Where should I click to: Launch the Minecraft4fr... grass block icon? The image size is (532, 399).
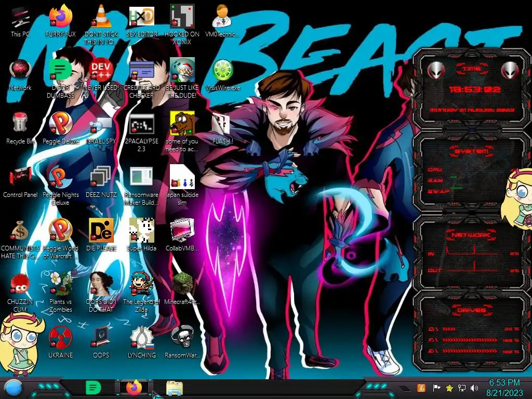click(182, 289)
